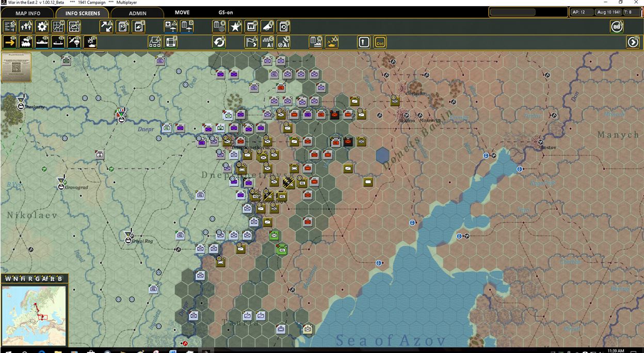Click the top-left document thumbnail panel
Viewport: 644px width, 353px height.
pyautogui.click(x=16, y=67)
